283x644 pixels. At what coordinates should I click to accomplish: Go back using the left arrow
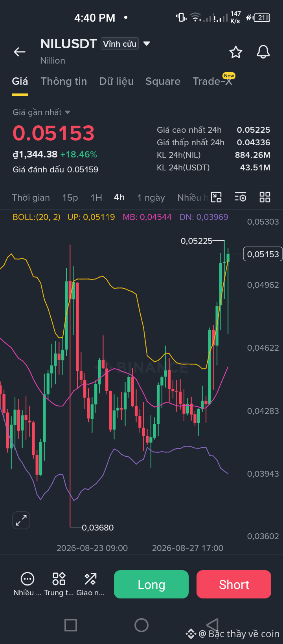pos(20,52)
